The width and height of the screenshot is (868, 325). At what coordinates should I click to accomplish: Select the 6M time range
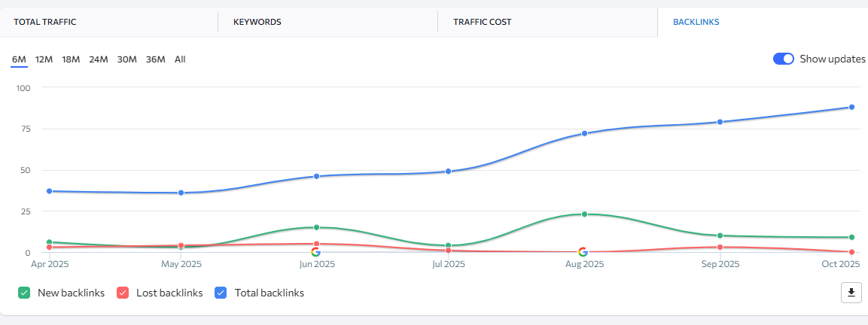(x=19, y=59)
